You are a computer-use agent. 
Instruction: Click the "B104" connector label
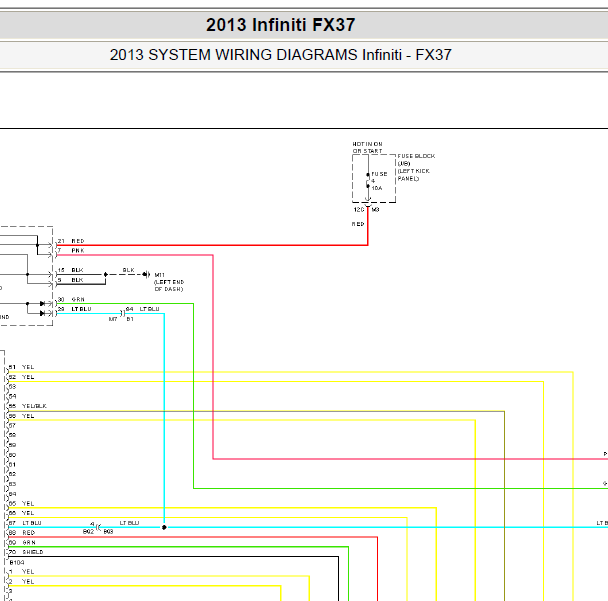click(x=17, y=562)
